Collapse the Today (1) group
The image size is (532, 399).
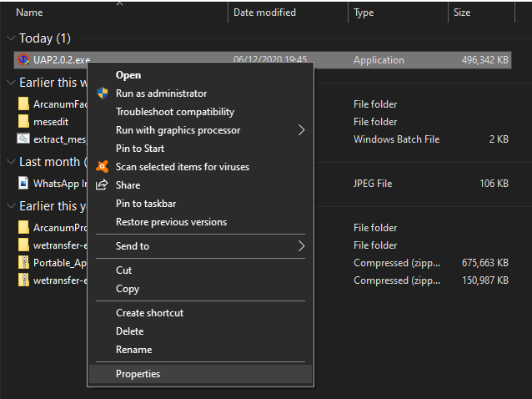point(11,38)
